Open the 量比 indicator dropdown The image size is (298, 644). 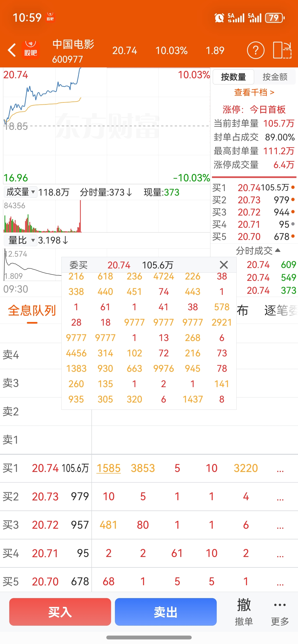[20, 240]
